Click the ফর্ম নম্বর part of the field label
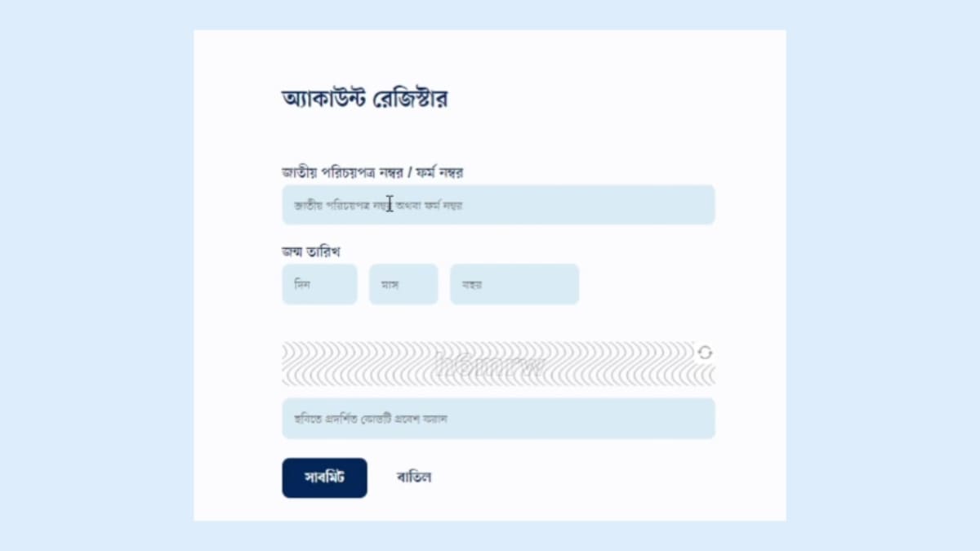This screenshot has width=980, height=551. point(443,172)
